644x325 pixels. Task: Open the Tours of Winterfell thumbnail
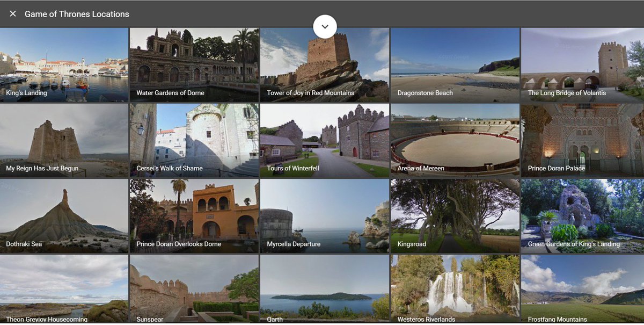point(325,141)
